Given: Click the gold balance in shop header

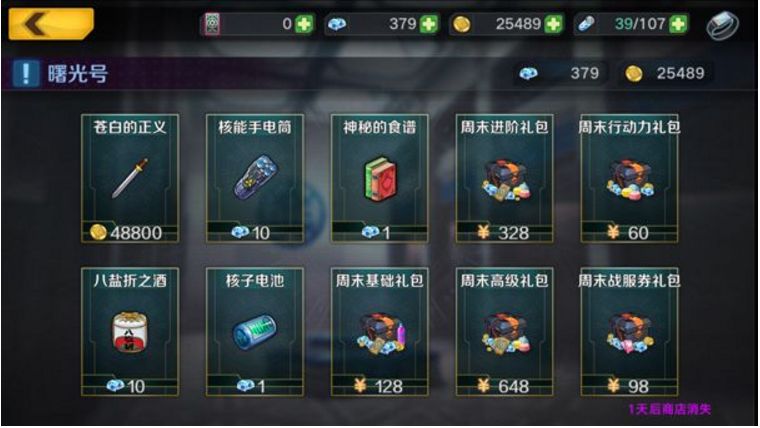Looking at the screenshot, I should click(665, 73).
